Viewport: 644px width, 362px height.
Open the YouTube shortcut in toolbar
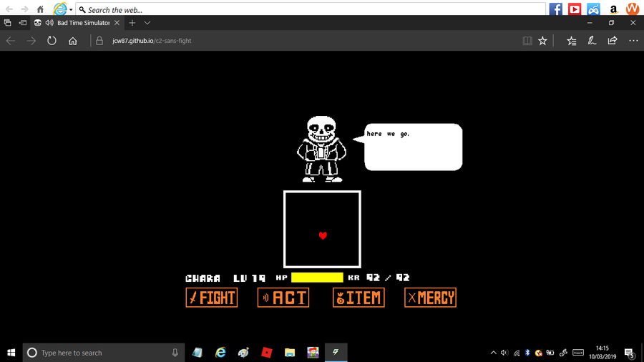pos(574,9)
